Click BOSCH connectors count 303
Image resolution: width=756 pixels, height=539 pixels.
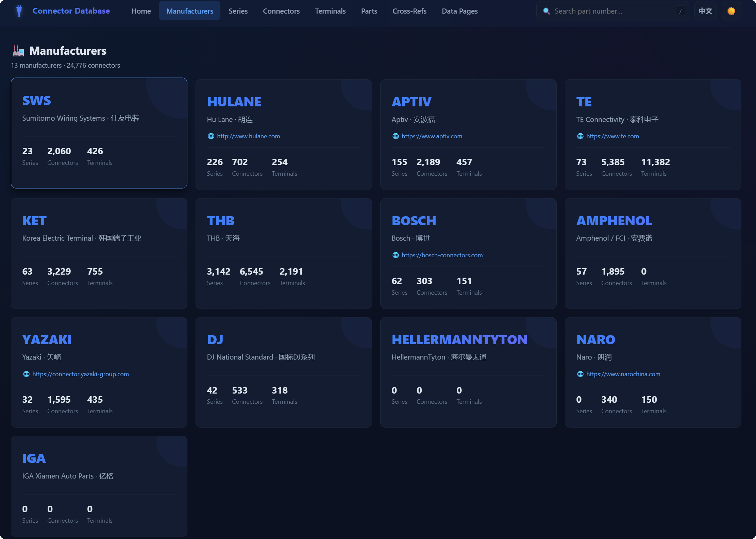[424, 281]
